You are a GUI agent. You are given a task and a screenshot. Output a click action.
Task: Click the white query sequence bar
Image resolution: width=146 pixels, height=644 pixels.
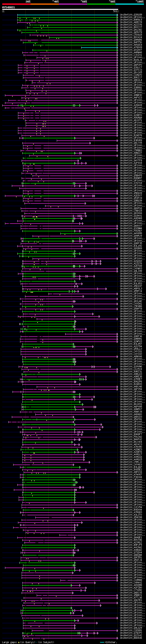point(60,10)
